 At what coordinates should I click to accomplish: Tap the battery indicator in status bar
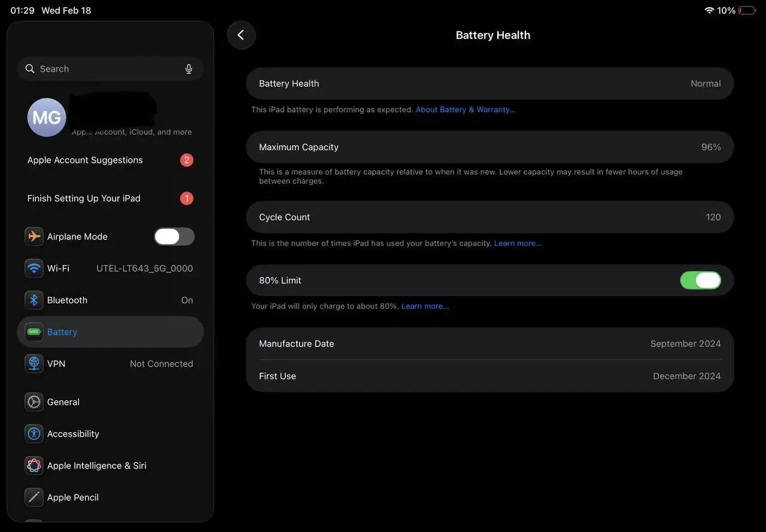point(747,11)
